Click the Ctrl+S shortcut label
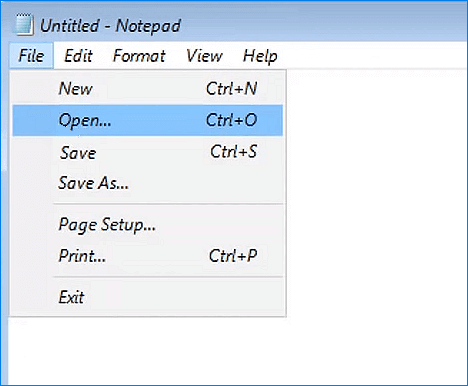Screen dimensions: 468x386 coord(234,152)
